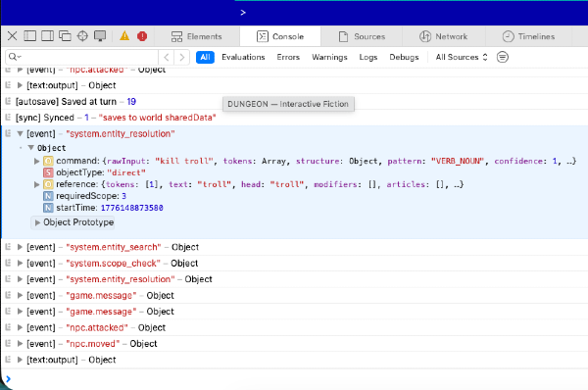Collapse the expanded system.entity_resolution event
This screenshot has width=588, height=390.
click(20, 134)
